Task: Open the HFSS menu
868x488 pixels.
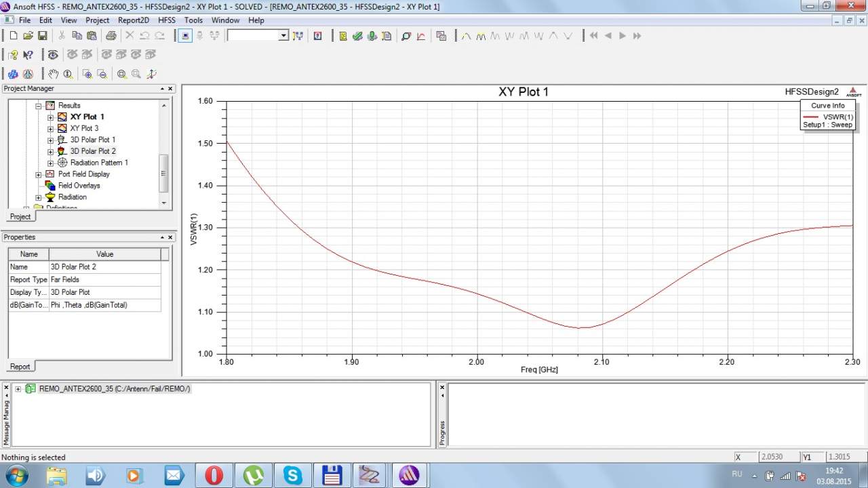Action: (x=166, y=20)
